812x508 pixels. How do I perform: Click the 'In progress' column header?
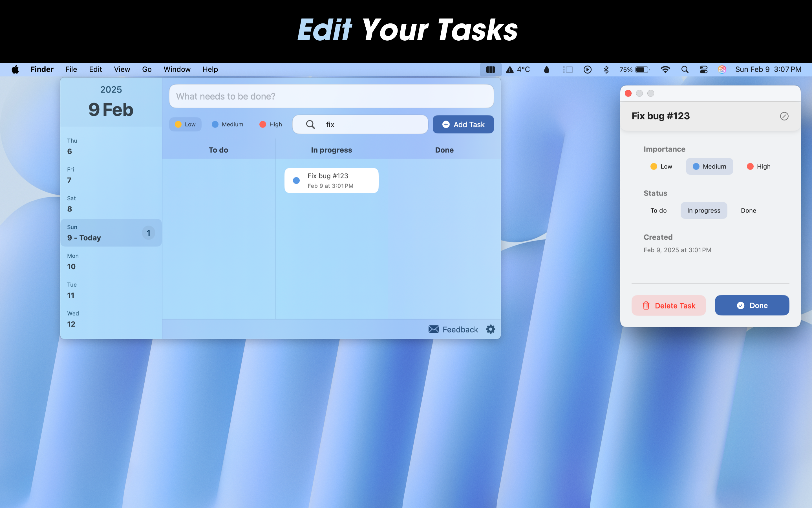[x=332, y=150]
